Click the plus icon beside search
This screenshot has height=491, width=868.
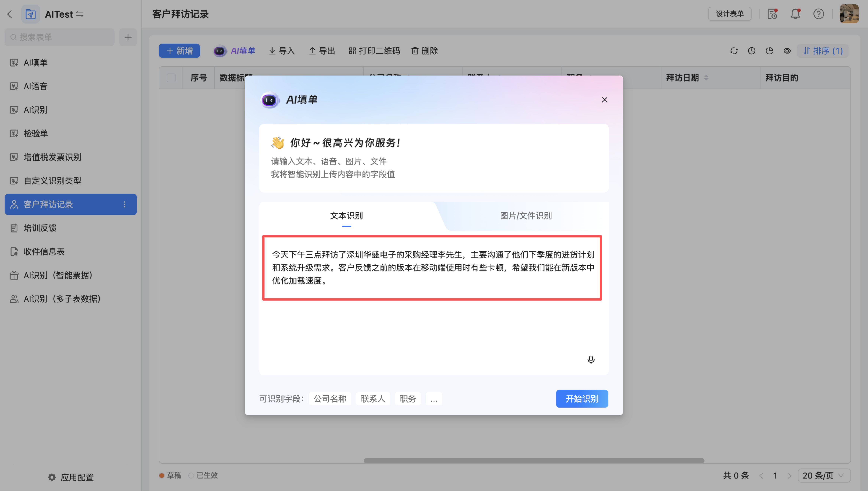coord(128,37)
